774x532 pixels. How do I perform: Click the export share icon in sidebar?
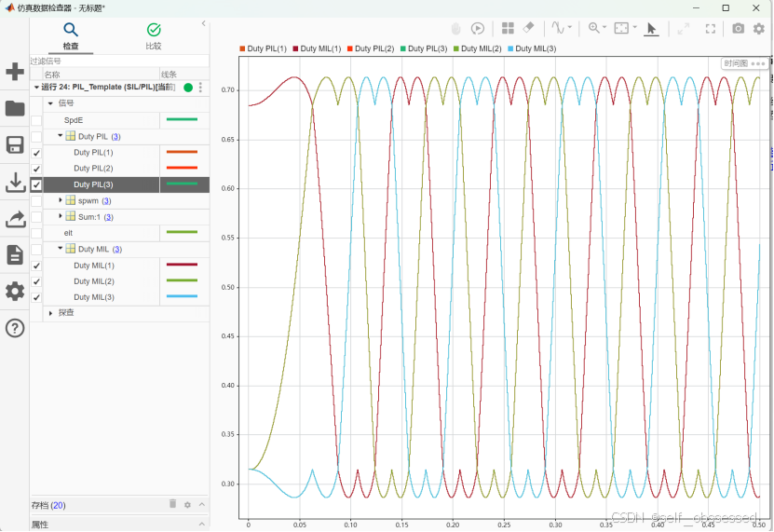[15, 219]
